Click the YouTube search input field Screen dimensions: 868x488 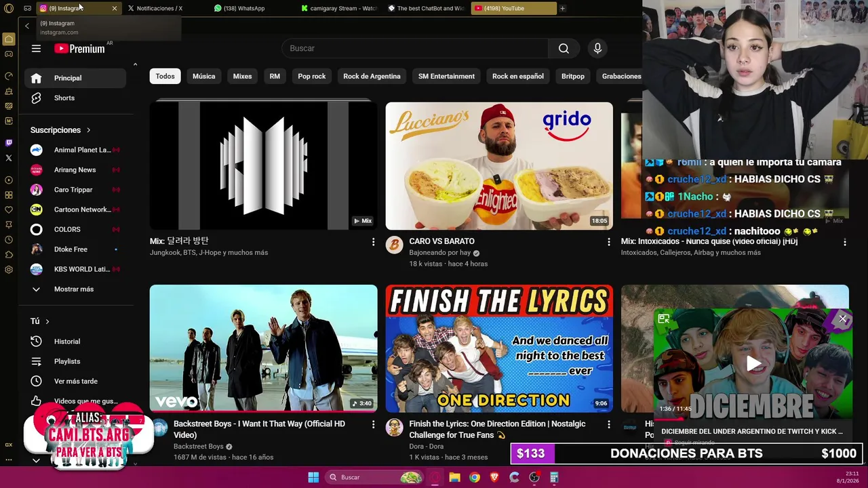pos(415,48)
